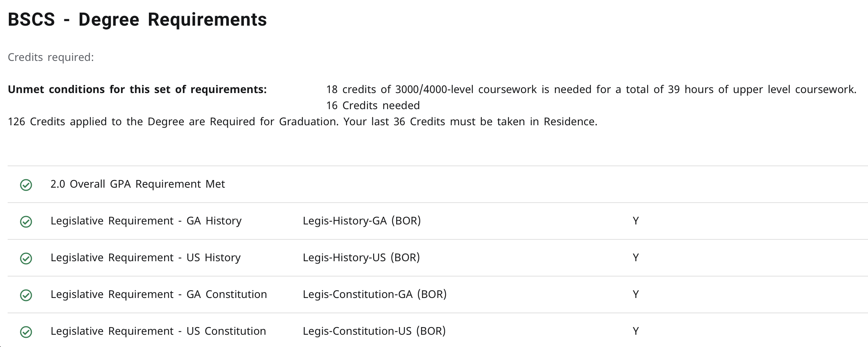Click the checkmark icon for US Constitution requirement

(26, 332)
